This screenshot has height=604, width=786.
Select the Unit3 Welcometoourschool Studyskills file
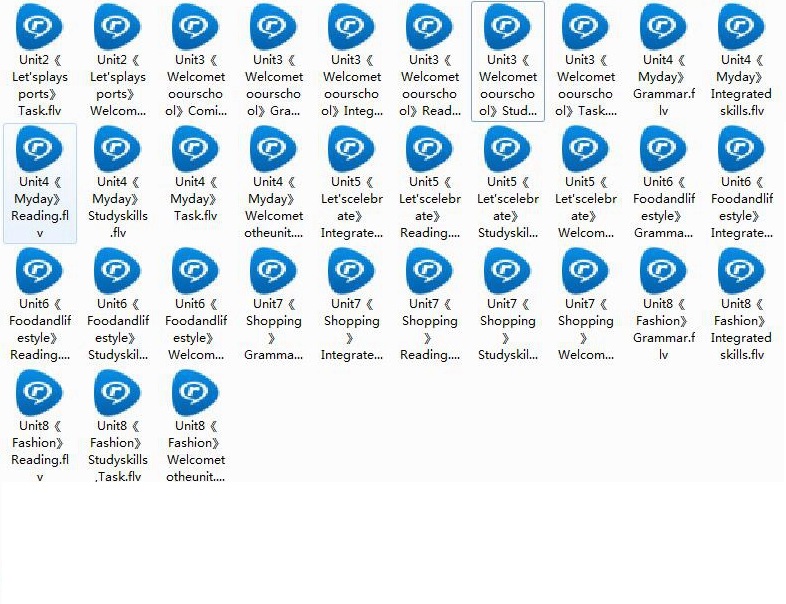coord(508,30)
